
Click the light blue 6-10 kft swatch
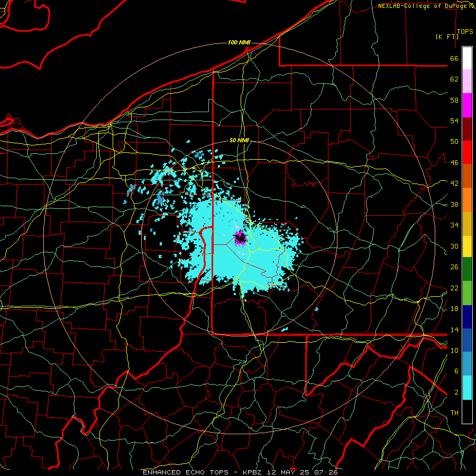[467, 364]
